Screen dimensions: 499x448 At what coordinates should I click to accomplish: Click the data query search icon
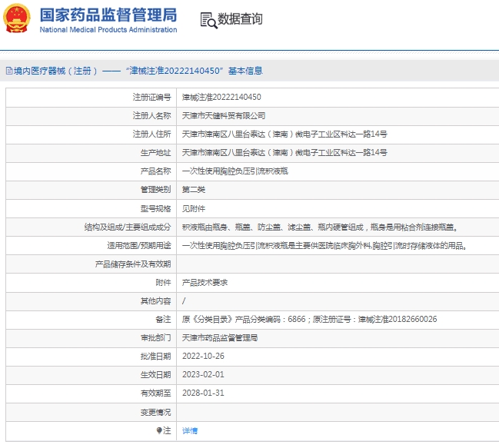208,20
